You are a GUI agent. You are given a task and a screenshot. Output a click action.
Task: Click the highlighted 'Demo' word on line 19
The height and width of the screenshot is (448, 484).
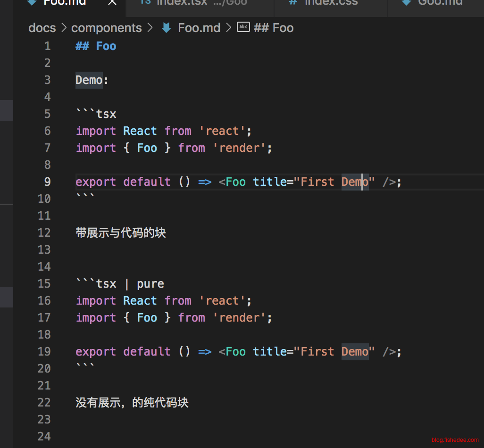pyautogui.click(x=355, y=352)
